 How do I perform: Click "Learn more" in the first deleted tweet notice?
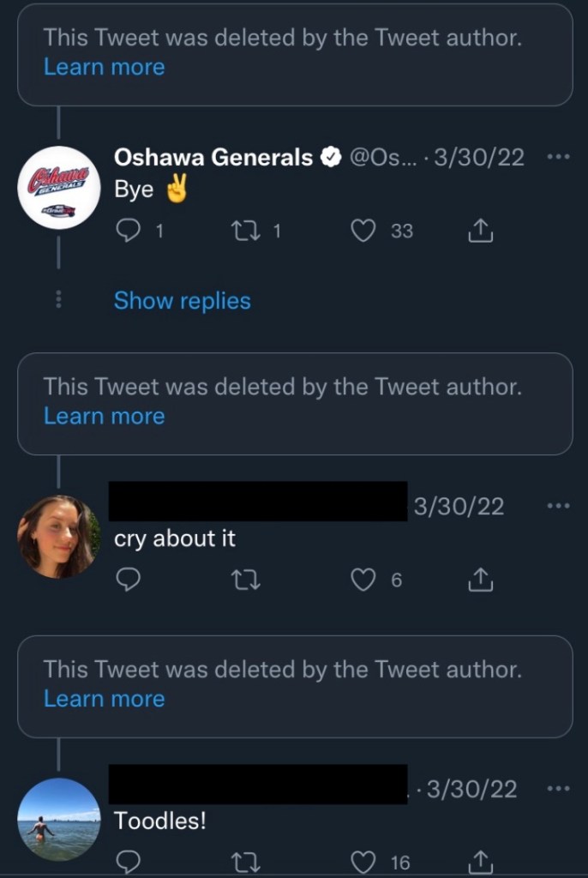point(104,67)
